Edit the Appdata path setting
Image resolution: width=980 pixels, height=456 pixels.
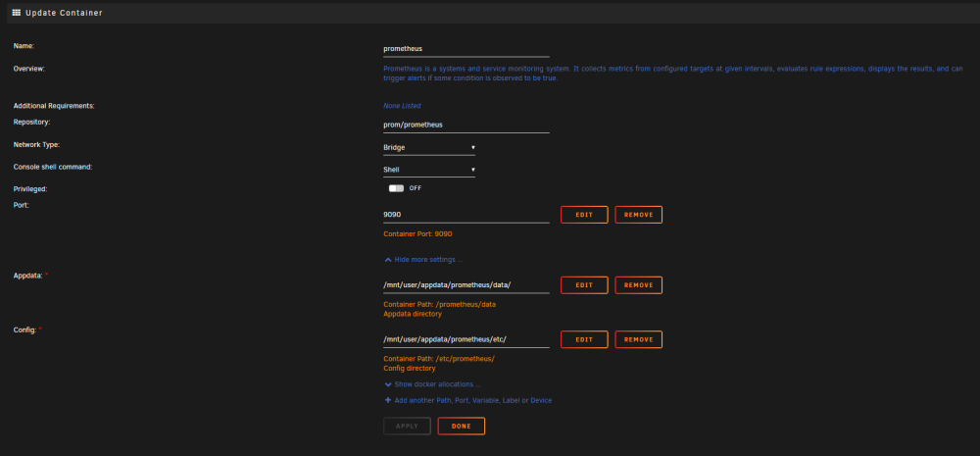point(584,285)
